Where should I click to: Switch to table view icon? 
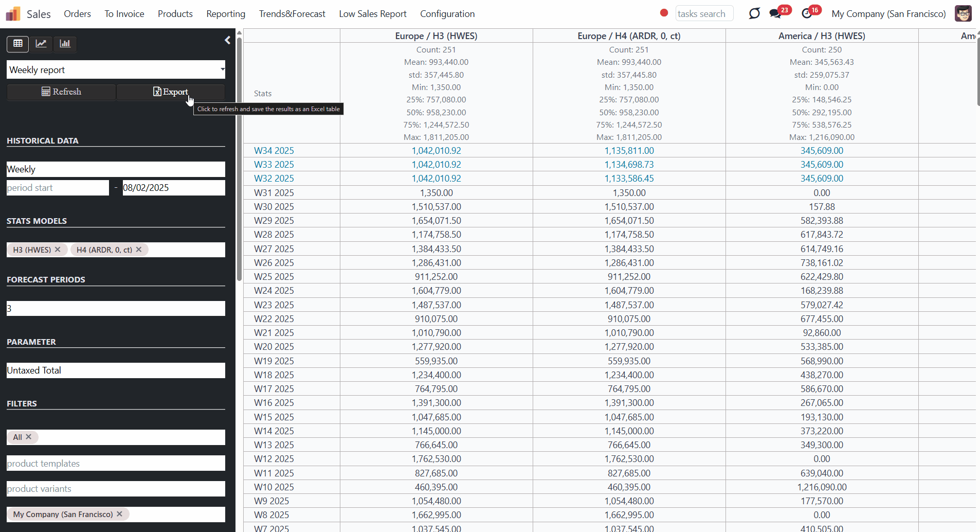click(18, 44)
